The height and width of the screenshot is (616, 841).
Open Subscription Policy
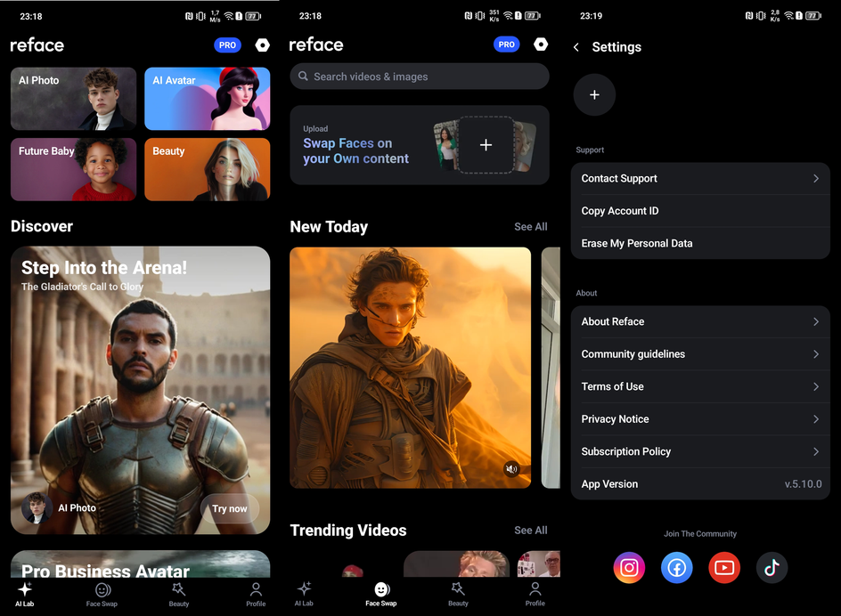pos(700,451)
